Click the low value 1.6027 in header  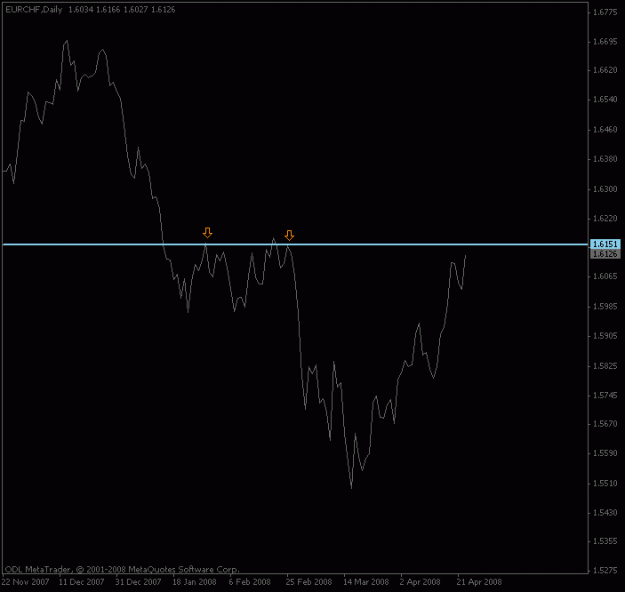[x=135, y=10]
